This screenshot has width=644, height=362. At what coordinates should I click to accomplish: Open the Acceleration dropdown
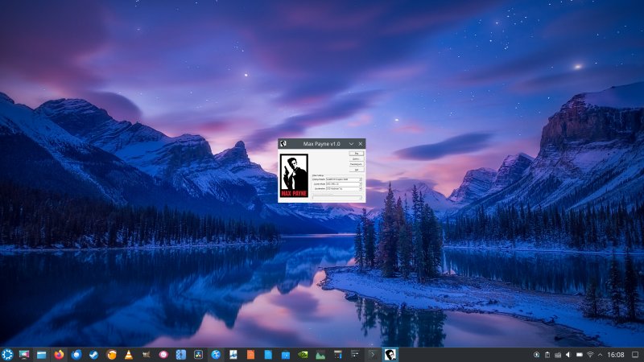344,189
